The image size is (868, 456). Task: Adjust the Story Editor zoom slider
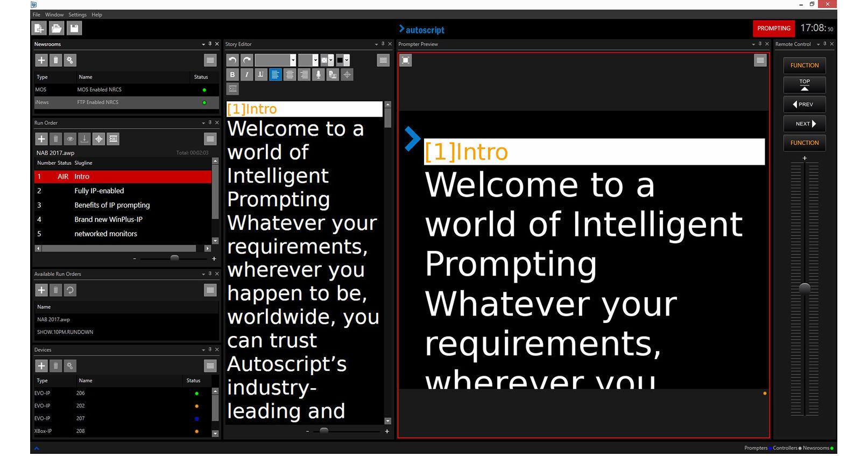point(324,431)
